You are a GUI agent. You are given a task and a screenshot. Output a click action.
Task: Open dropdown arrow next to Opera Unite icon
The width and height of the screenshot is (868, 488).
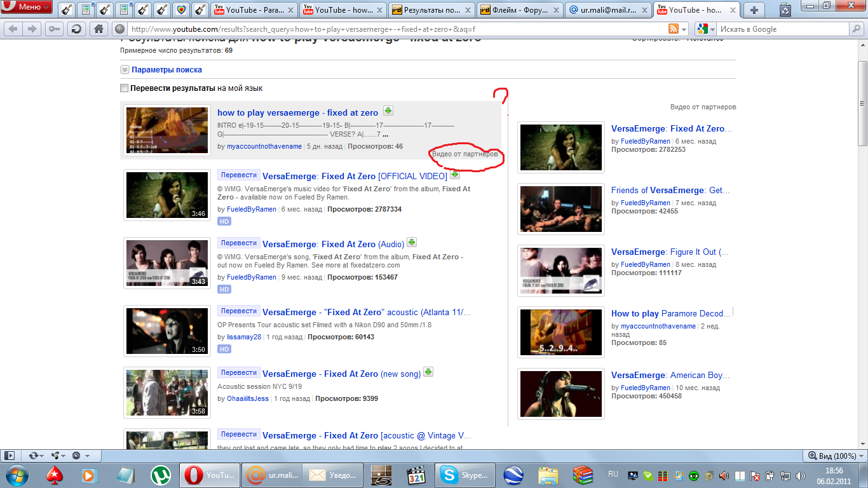64,456
